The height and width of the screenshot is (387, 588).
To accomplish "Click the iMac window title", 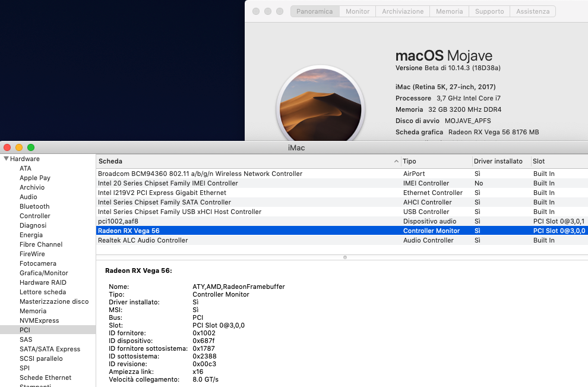I will click(296, 148).
